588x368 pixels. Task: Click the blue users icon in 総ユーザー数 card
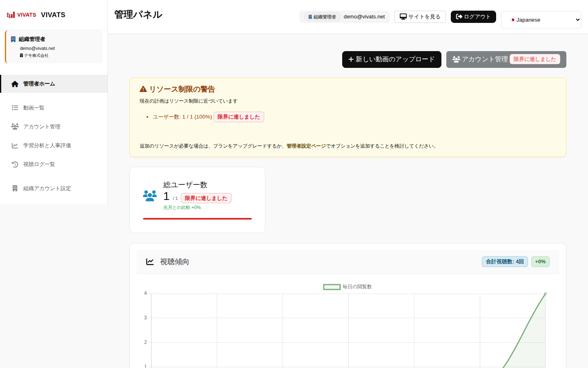150,196
